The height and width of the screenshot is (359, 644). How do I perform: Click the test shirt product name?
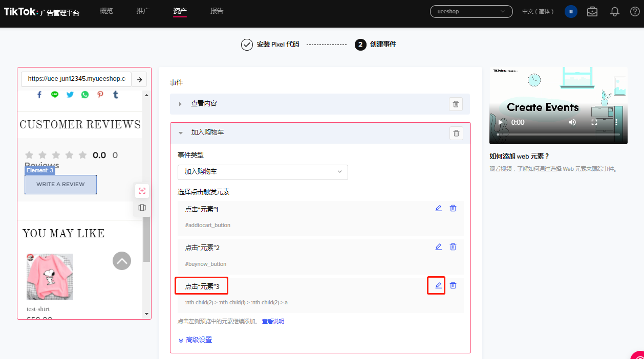point(38,309)
